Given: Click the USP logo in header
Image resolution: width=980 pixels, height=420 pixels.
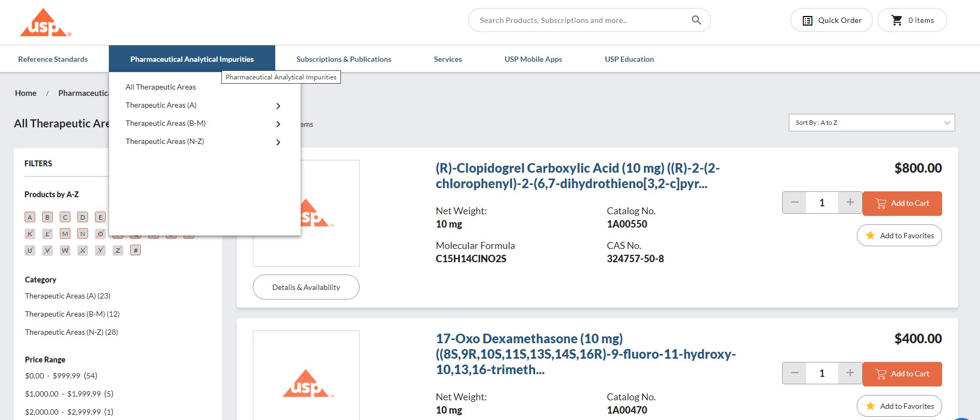Looking at the screenshot, I should pyautogui.click(x=45, y=22).
